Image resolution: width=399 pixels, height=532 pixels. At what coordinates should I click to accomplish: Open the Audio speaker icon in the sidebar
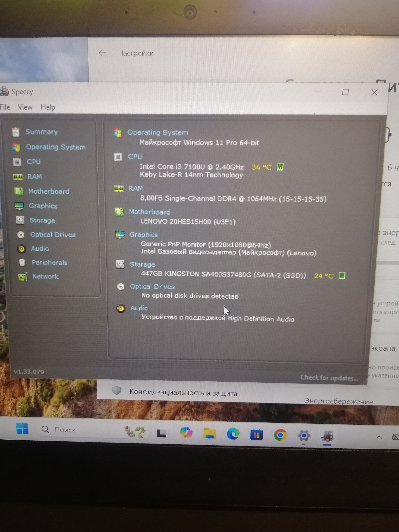[21, 249]
